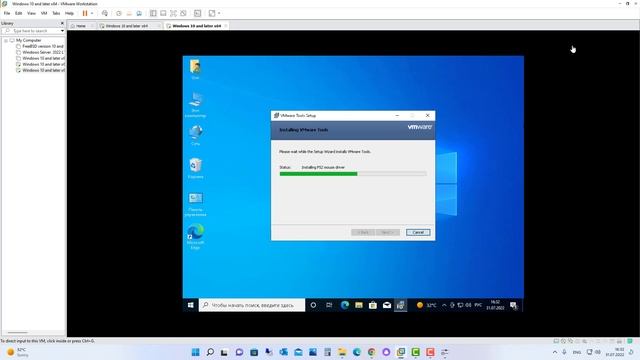
Task: Open the Help menu
Action: click(x=69, y=13)
